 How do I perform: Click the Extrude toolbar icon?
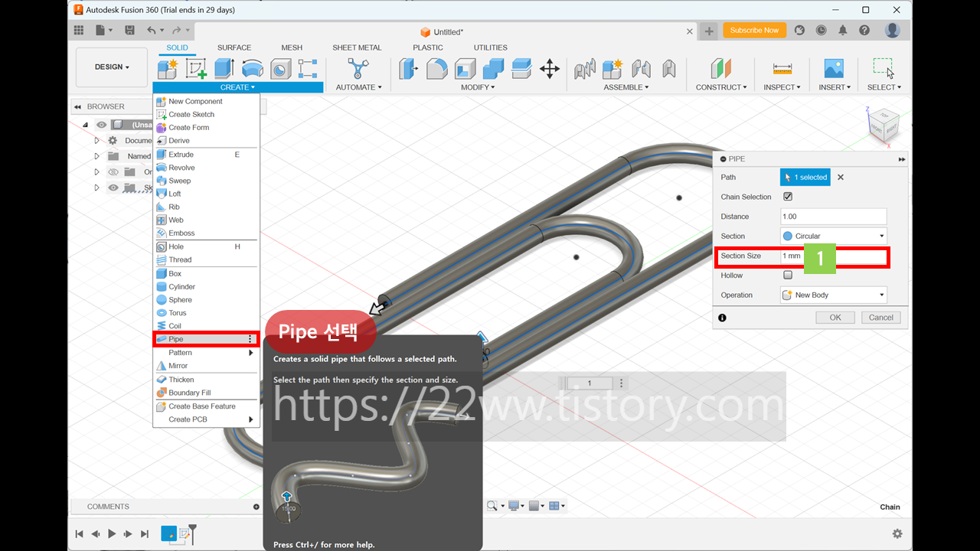point(224,69)
